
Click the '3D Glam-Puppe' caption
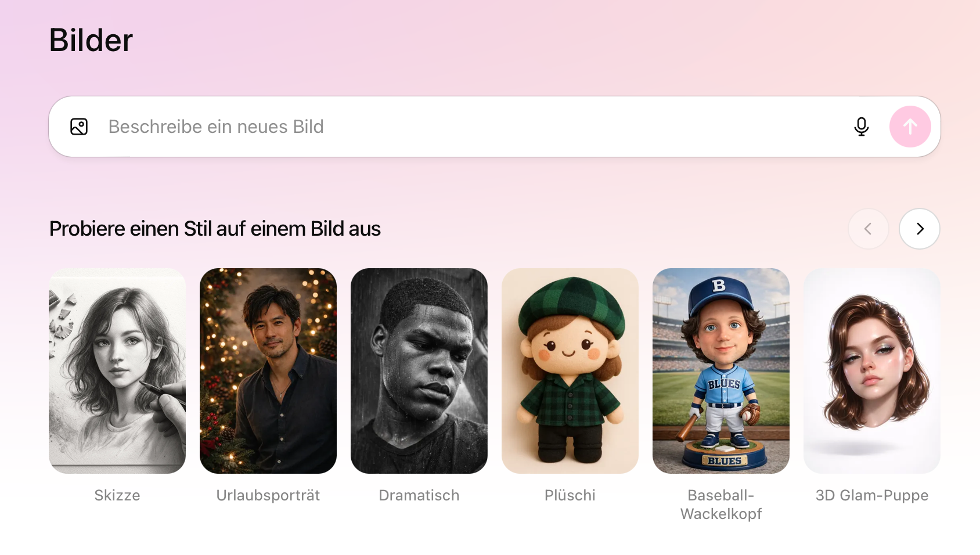coord(872,495)
